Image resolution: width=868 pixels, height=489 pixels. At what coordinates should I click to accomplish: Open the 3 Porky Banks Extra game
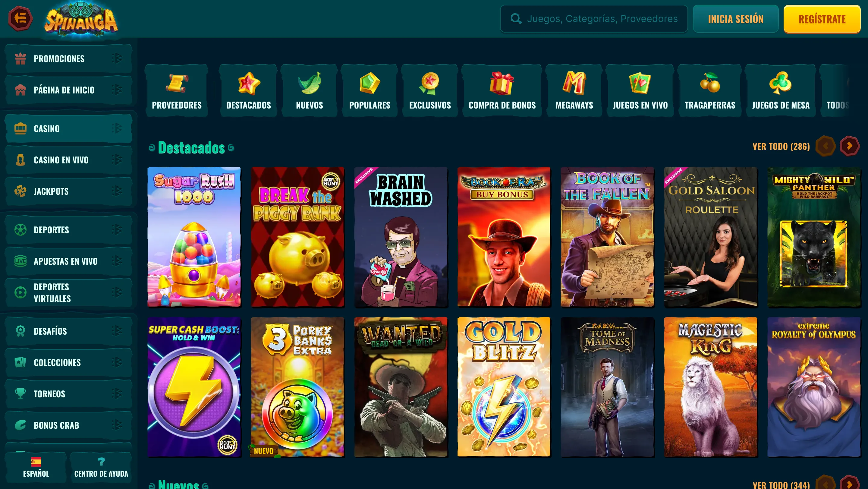tap(297, 387)
